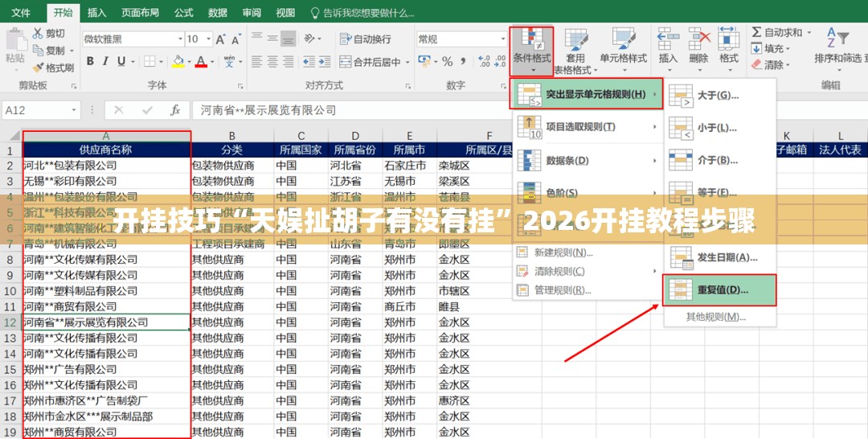Open Highlight Cells Rules (突出显示单元格规则)

pyautogui.click(x=586, y=94)
